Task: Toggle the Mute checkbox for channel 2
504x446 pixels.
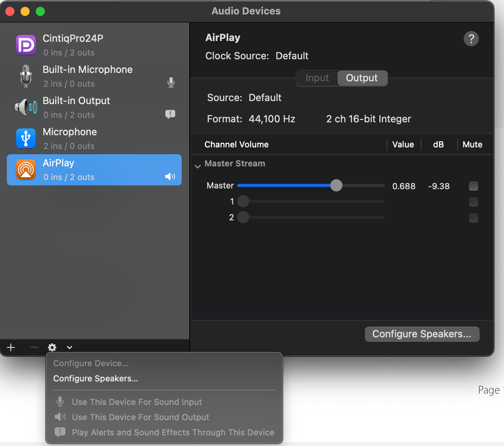Action: (474, 218)
